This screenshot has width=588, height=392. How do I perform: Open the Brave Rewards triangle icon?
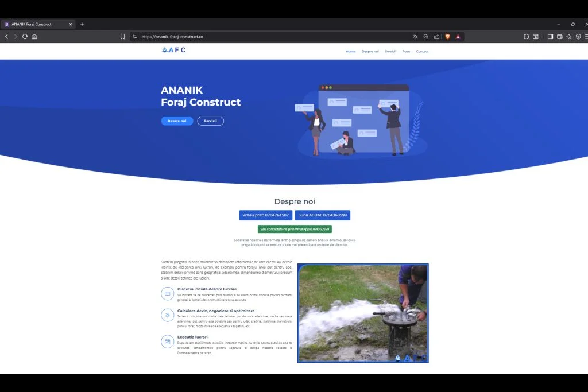458,37
